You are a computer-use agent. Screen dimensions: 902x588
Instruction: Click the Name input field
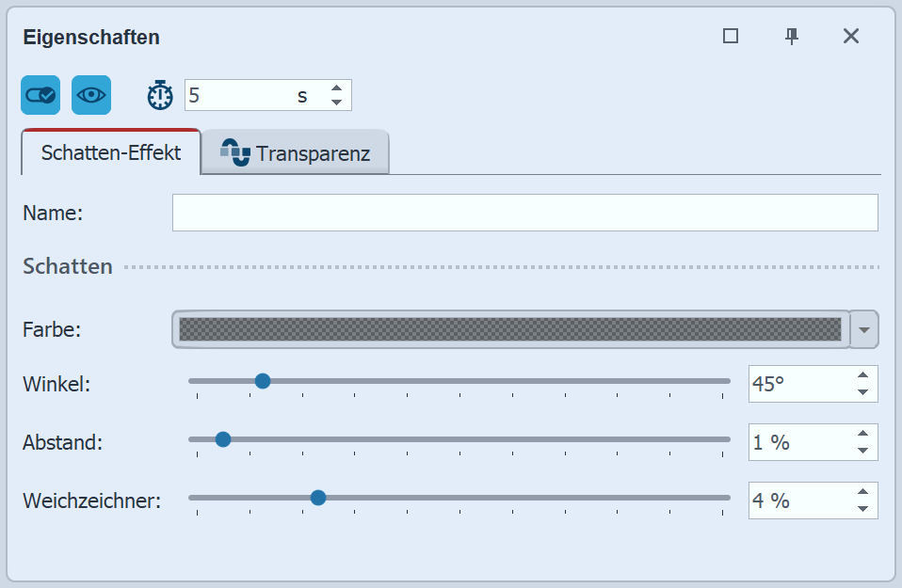tap(524, 213)
